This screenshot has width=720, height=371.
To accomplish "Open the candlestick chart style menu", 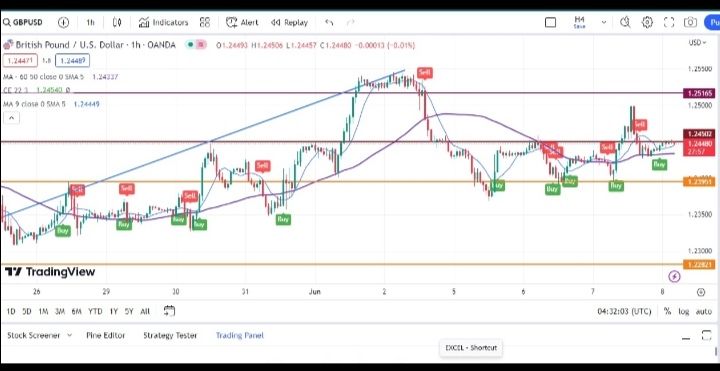I will (x=117, y=22).
